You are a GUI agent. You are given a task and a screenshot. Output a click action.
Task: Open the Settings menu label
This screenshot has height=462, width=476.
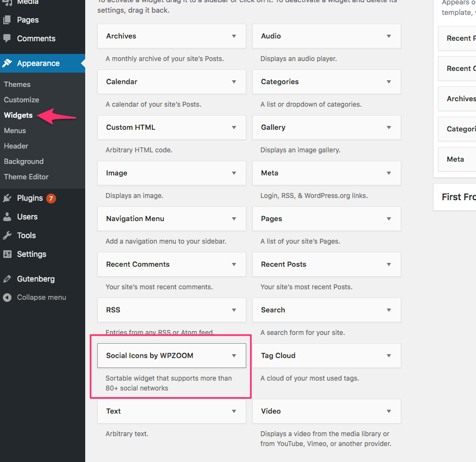(x=31, y=254)
